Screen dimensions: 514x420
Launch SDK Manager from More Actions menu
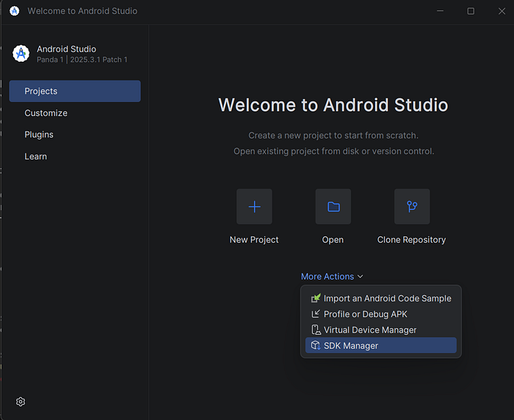pyautogui.click(x=381, y=345)
